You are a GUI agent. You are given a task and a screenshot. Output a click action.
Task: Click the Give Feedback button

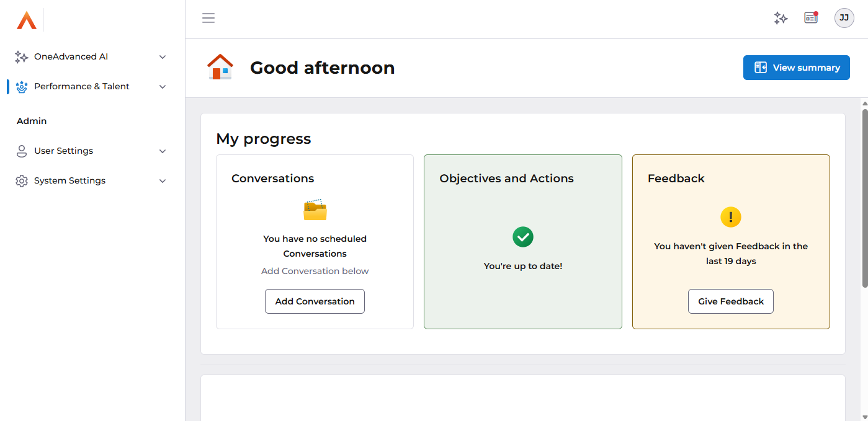[x=730, y=301]
